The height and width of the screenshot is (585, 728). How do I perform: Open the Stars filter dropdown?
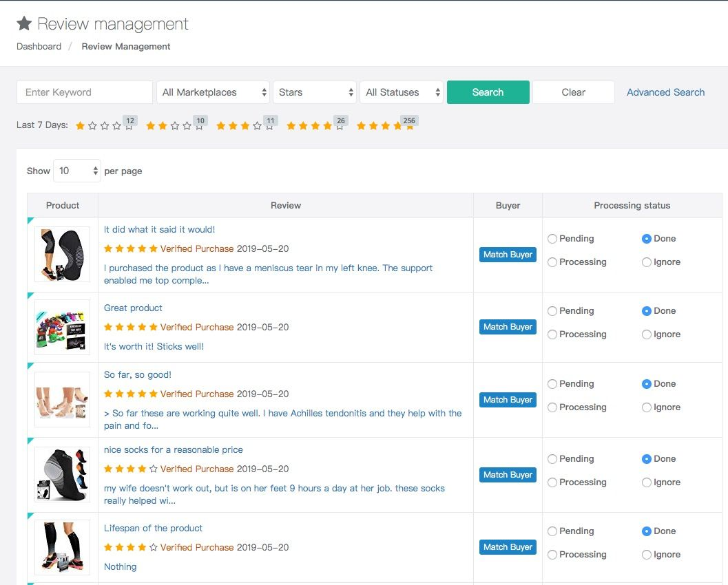point(315,92)
